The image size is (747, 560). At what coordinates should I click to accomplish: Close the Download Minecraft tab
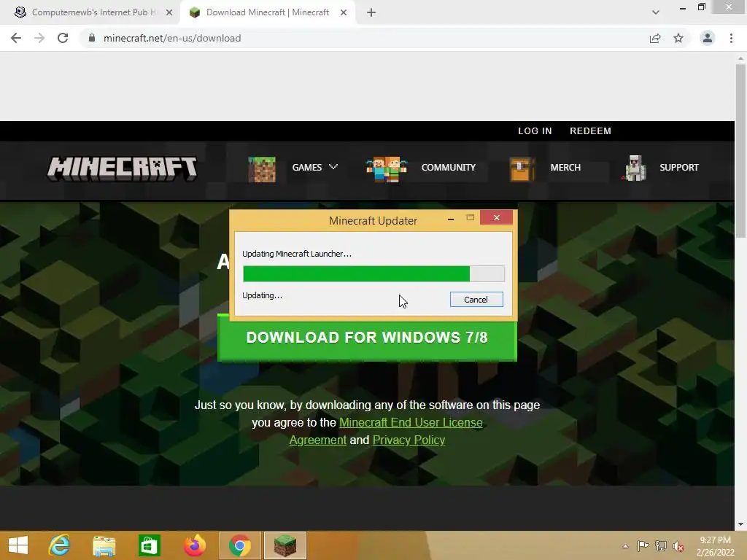tap(344, 12)
